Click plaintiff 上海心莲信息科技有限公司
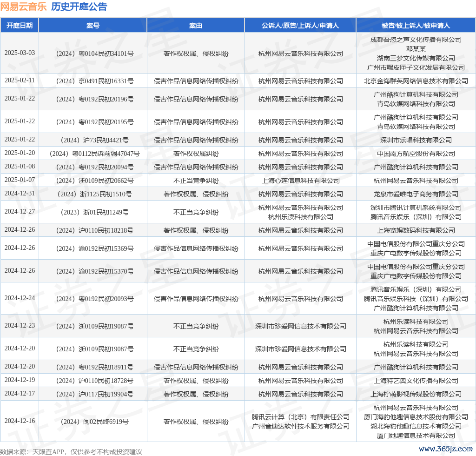Viewport: 476px width, 456px height. pyautogui.click(x=301, y=181)
